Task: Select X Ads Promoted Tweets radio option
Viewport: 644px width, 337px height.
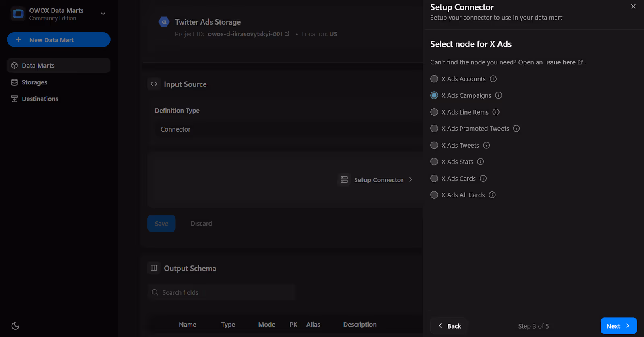Action: [434, 129]
